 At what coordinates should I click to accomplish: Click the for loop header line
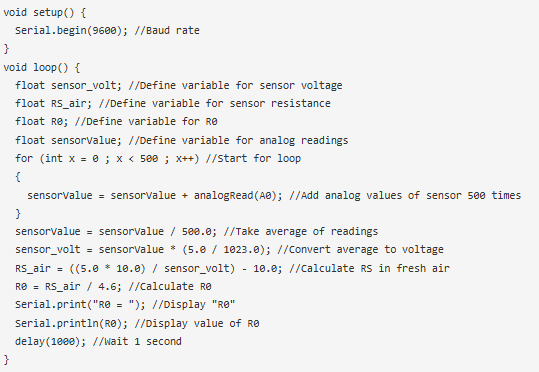pos(158,158)
